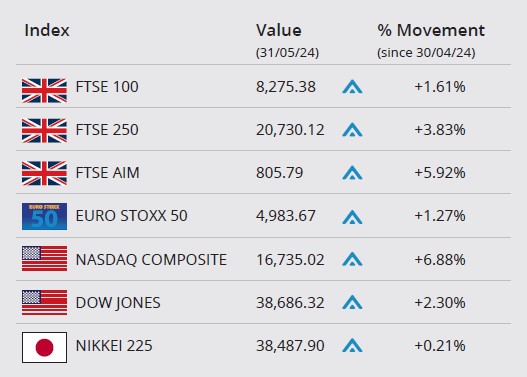527x377 pixels.
Task: Click the UK flag beside FTSE 250
Action: click(44, 131)
